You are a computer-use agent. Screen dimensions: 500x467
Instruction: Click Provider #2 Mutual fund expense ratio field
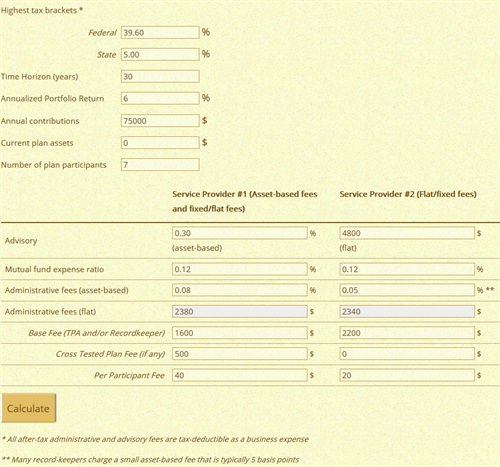pyautogui.click(x=407, y=269)
